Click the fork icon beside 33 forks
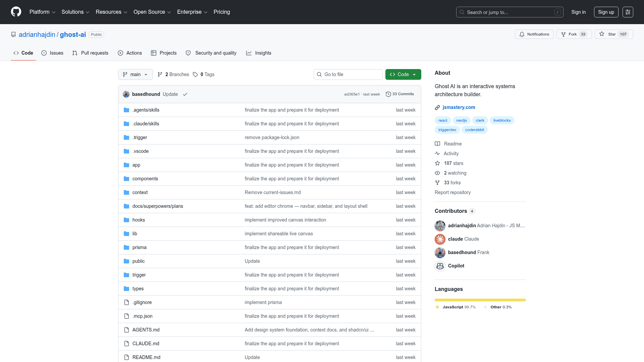 tap(437, 183)
